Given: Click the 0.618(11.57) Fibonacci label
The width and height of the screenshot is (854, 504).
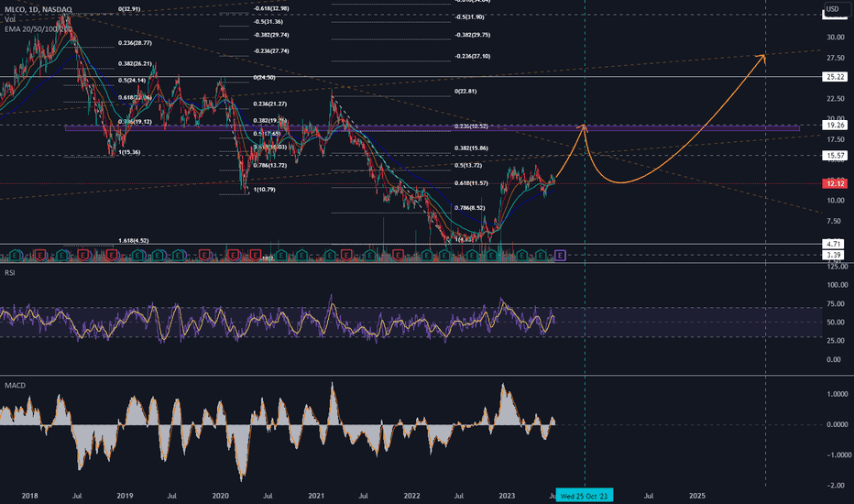Looking at the screenshot, I should point(472,183).
